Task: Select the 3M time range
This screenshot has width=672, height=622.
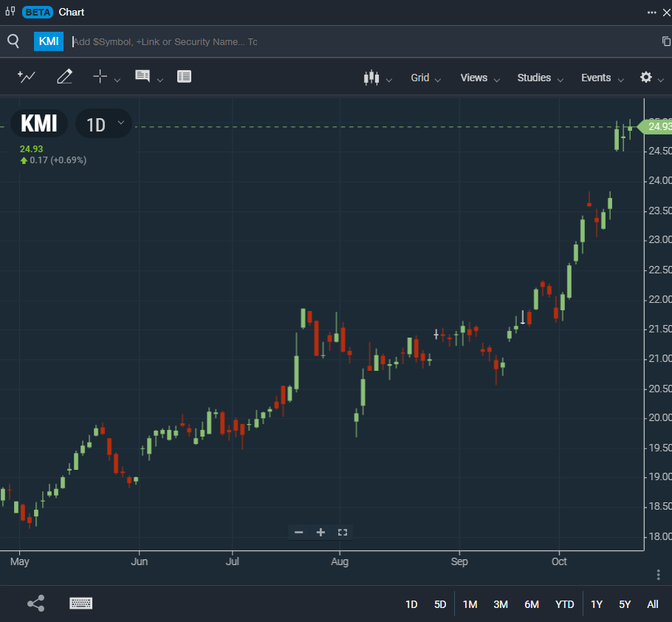Action: pos(501,604)
